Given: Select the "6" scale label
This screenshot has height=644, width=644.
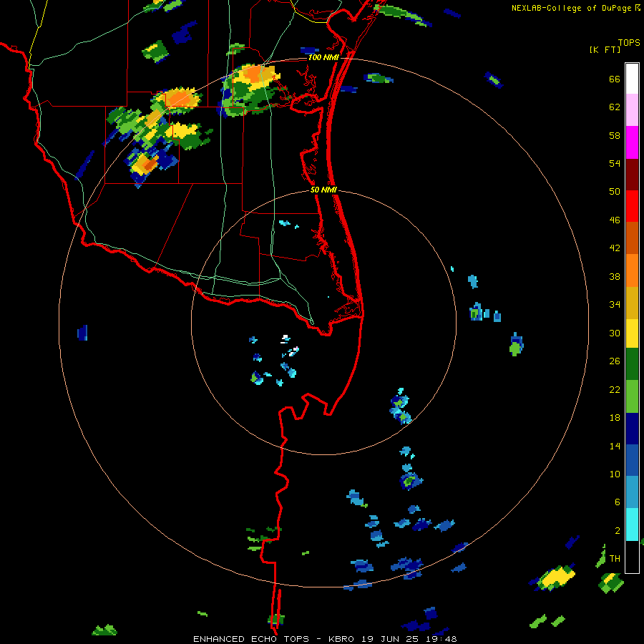Looking at the screenshot, I should 618,502.
